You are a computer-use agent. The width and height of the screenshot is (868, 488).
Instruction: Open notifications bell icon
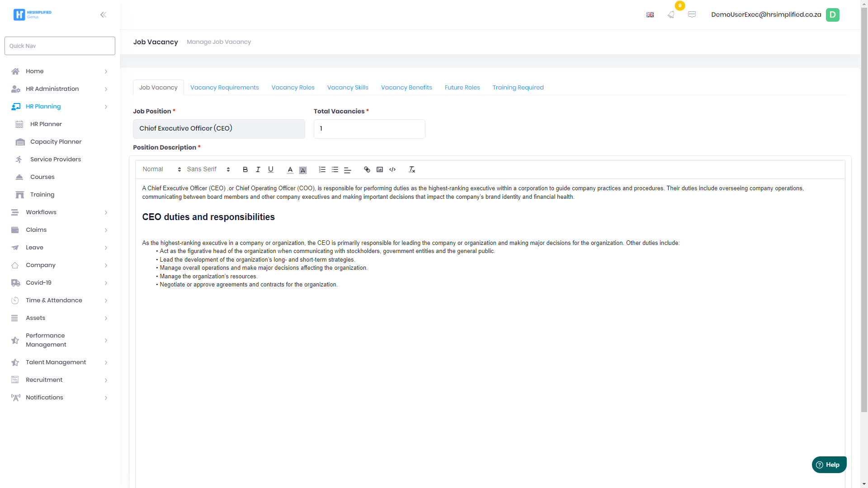pos(671,14)
